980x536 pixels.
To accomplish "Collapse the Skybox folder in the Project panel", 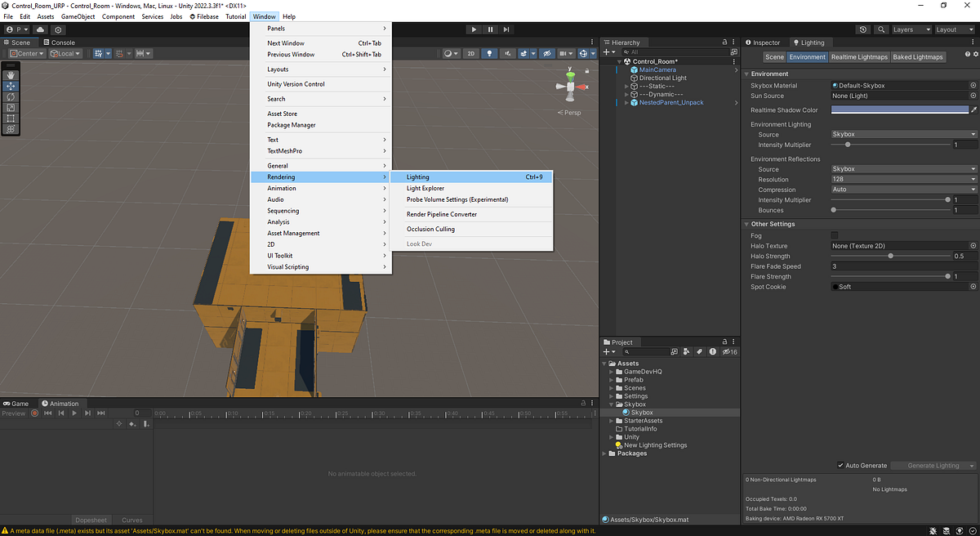I will pos(610,404).
